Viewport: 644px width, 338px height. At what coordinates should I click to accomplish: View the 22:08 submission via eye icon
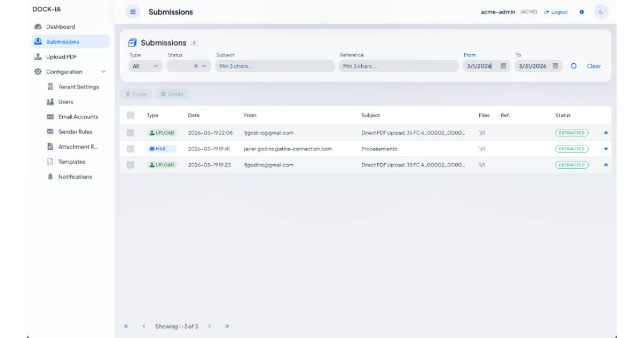pos(606,133)
